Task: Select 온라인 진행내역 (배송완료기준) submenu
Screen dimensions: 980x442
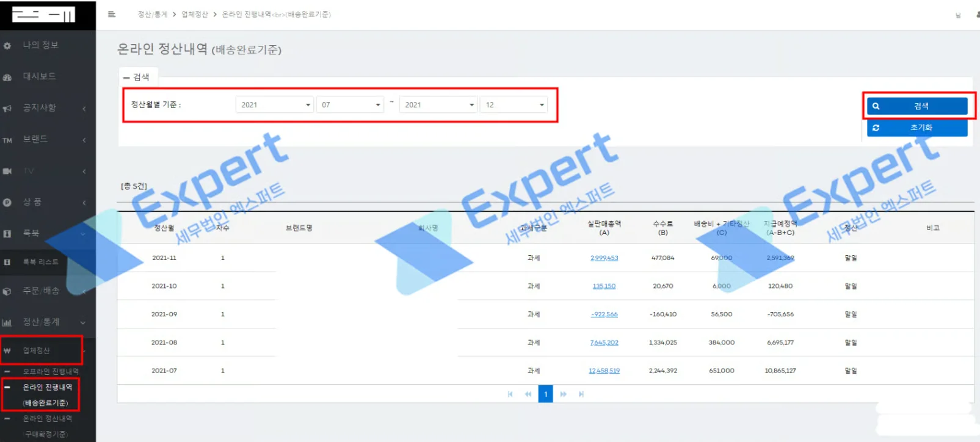Action: click(47, 395)
